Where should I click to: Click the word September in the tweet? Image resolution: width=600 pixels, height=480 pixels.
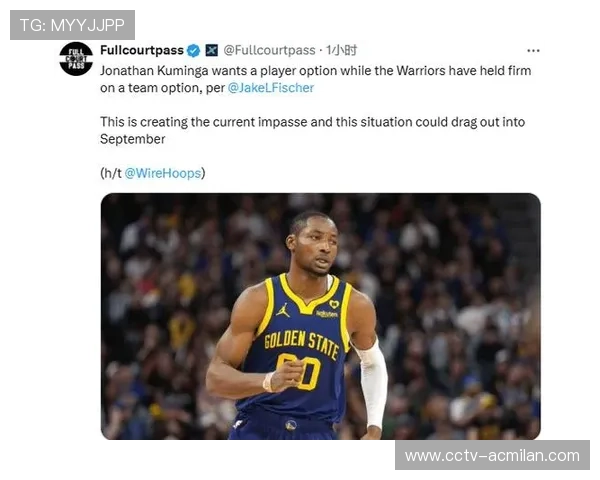(x=133, y=139)
